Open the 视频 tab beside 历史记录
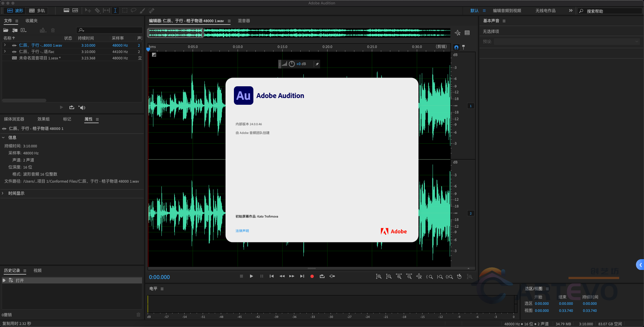Image resolution: width=644 pixels, height=327 pixels. click(38, 271)
